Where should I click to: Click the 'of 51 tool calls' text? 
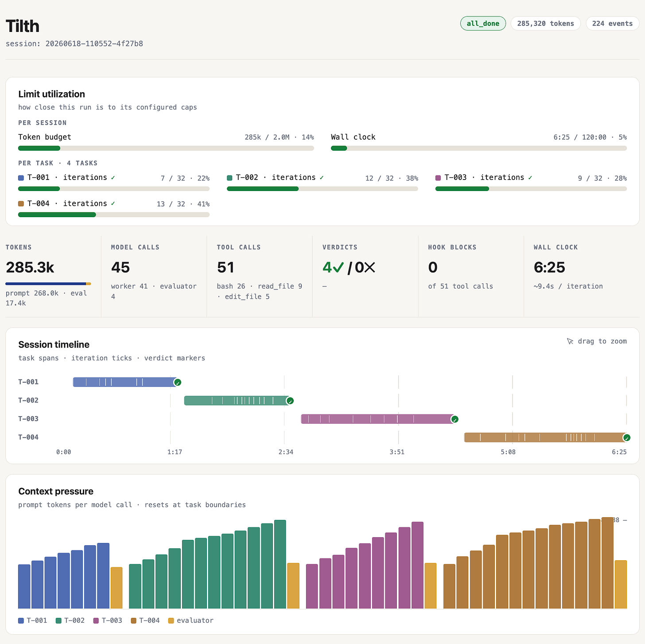[x=461, y=286]
